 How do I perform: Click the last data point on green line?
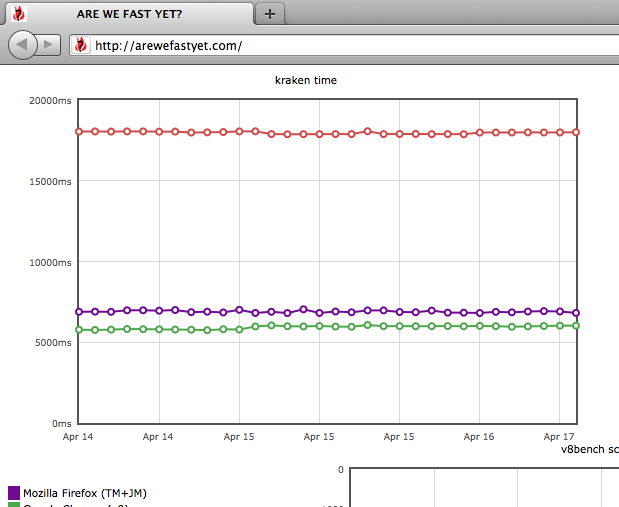tap(576, 325)
